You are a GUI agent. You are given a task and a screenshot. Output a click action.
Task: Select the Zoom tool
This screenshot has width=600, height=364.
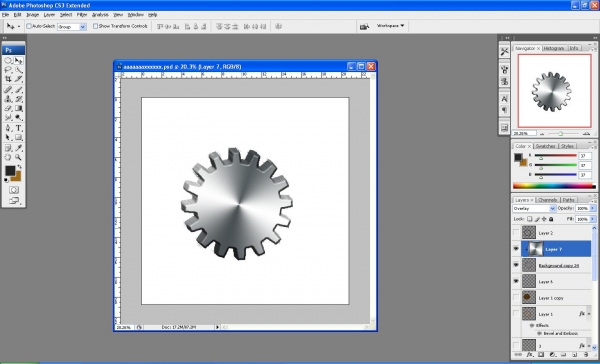coord(18,157)
